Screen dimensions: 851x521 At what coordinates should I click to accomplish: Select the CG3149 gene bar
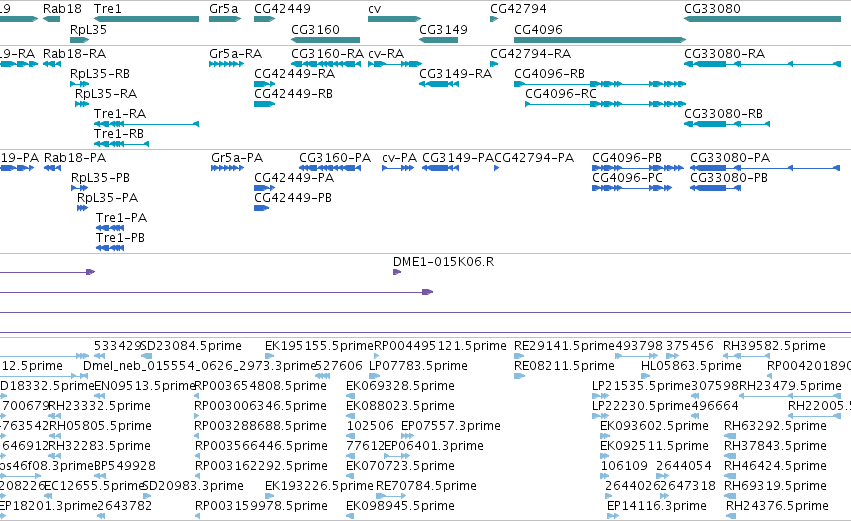pos(439,40)
